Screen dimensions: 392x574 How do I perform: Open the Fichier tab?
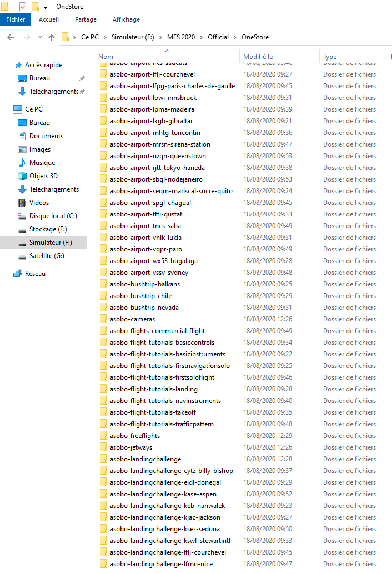(x=16, y=19)
